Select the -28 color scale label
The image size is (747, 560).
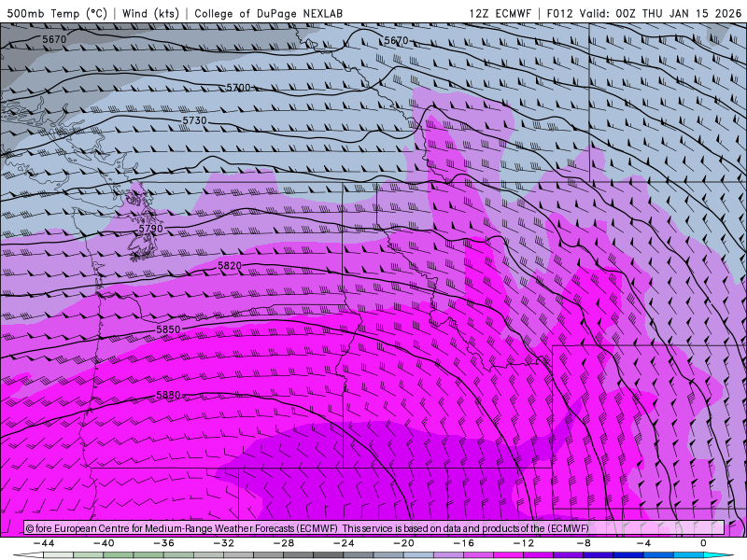pyautogui.click(x=284, y=543)
